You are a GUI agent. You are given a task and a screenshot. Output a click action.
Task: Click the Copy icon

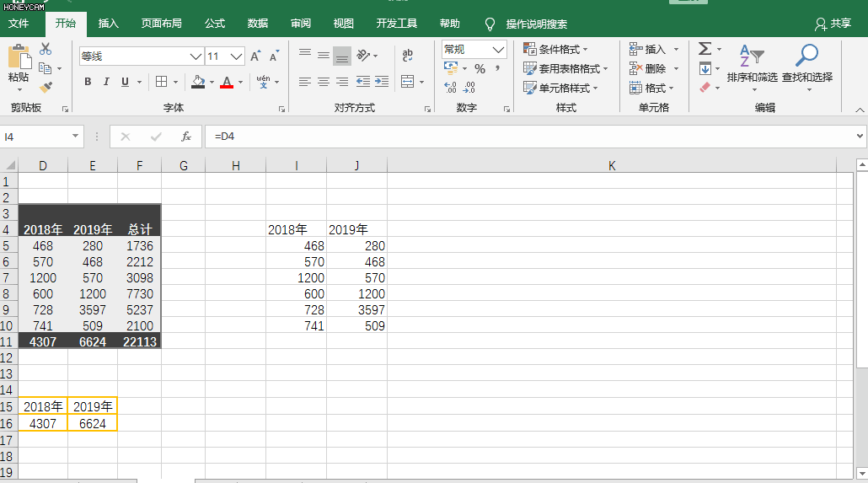46,68
